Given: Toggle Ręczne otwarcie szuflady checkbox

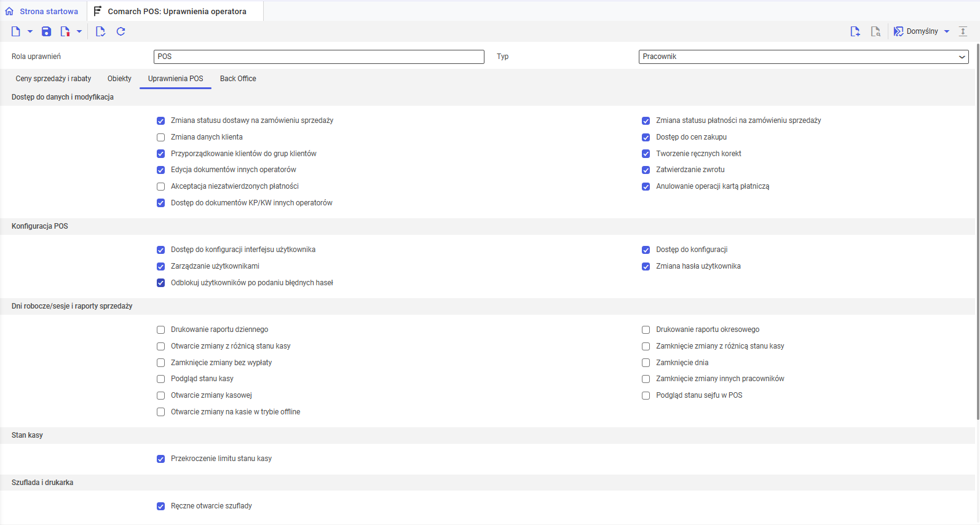Looking at the screenshot, I should (161, 507).
